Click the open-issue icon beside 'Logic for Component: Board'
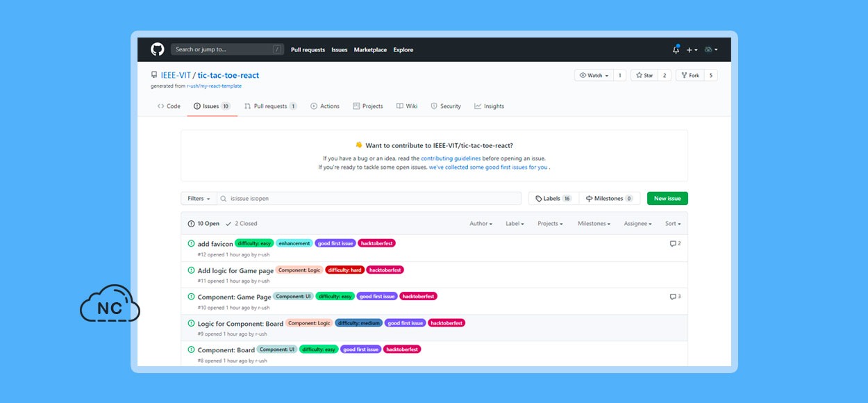This screenshot has height=403, width=868. 191,323
